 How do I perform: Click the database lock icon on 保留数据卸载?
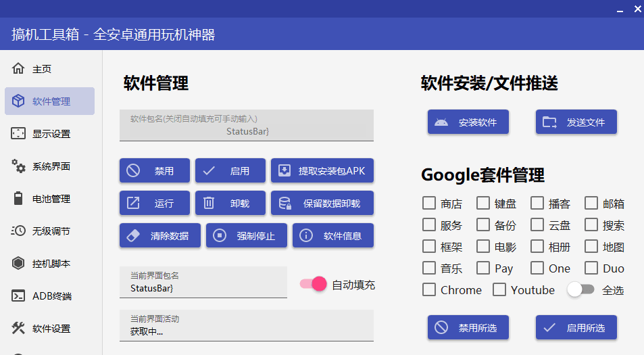(x=284, y=203)
